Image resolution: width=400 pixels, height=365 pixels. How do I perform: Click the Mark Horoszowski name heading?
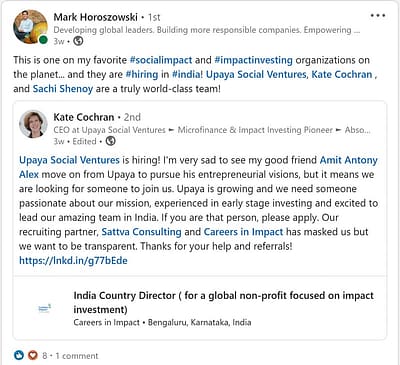point(95,17)
